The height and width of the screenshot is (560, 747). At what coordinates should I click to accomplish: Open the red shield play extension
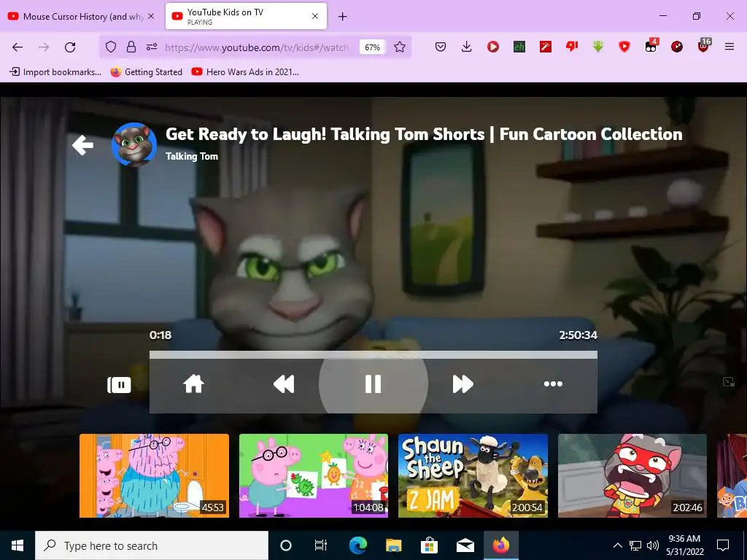(624, 47)
